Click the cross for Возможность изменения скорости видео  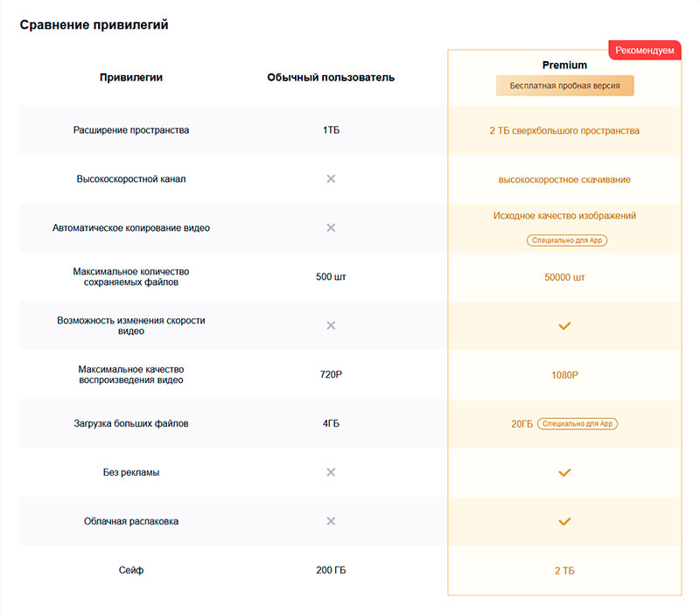(331, 325)
